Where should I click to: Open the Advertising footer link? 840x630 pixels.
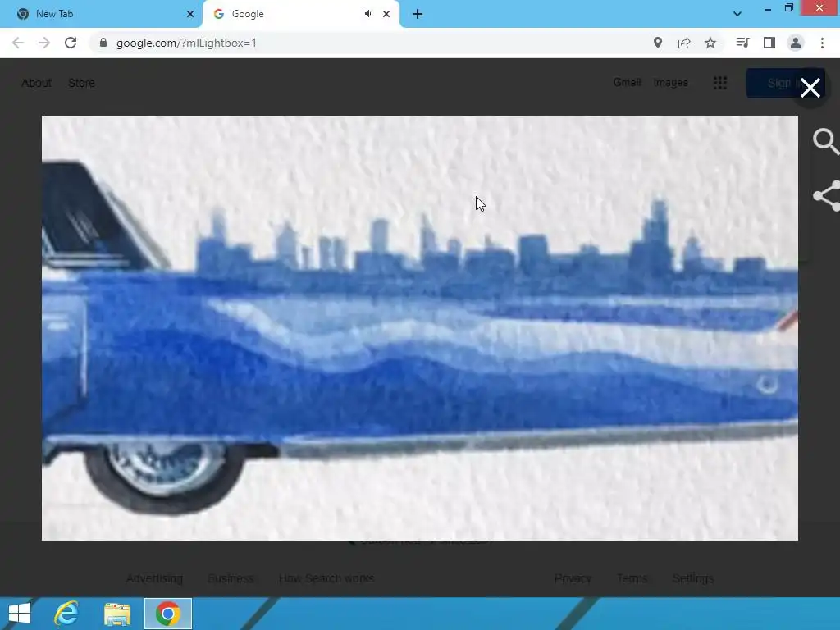(154, 578)
